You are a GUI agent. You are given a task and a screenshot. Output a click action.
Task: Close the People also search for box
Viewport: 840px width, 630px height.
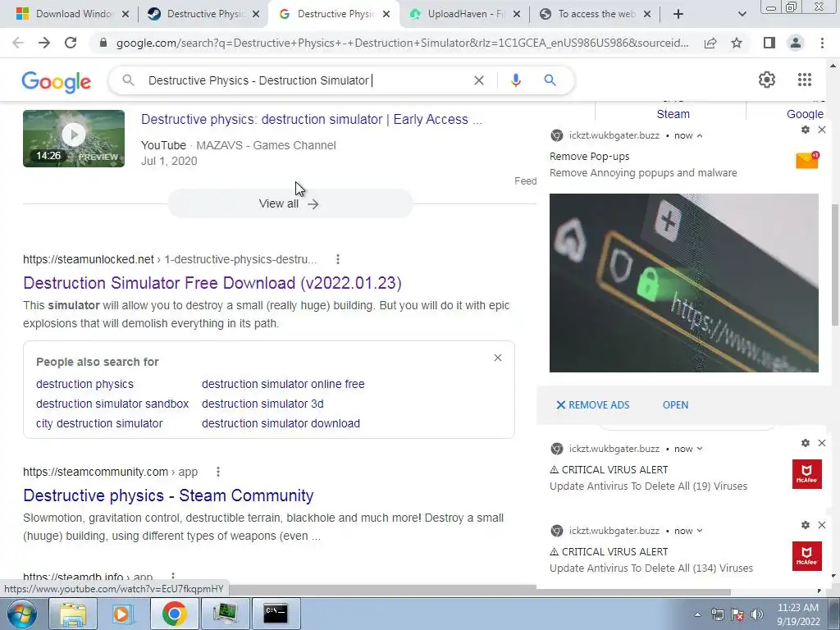498,358
